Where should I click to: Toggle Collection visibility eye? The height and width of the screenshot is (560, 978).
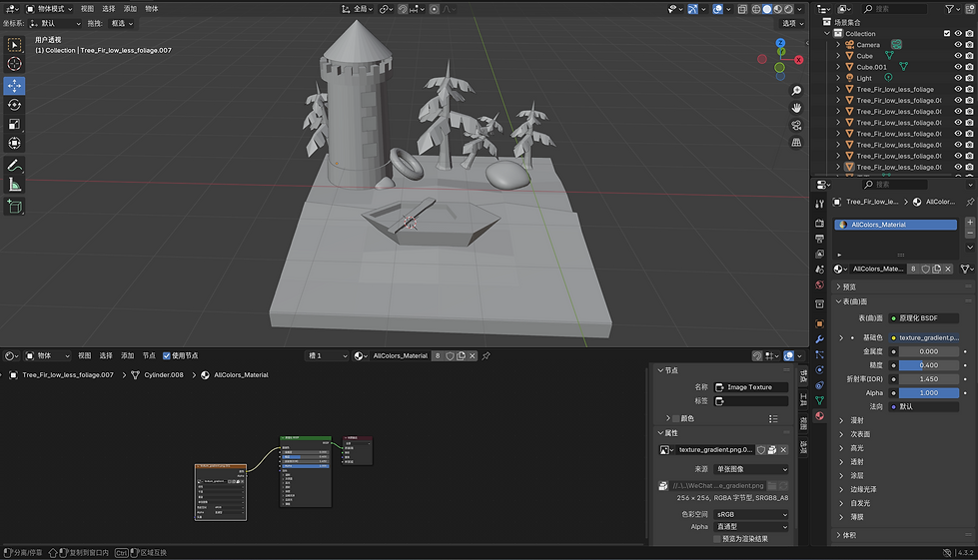click(958, 34)
